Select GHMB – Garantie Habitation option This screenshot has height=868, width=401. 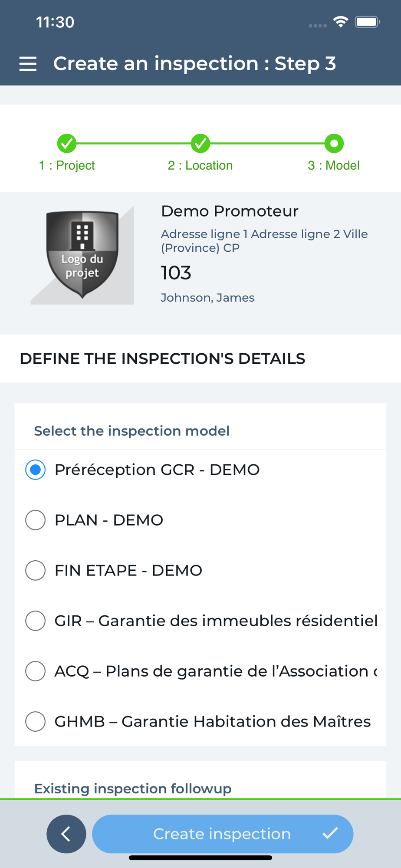(x=36, y=721)
